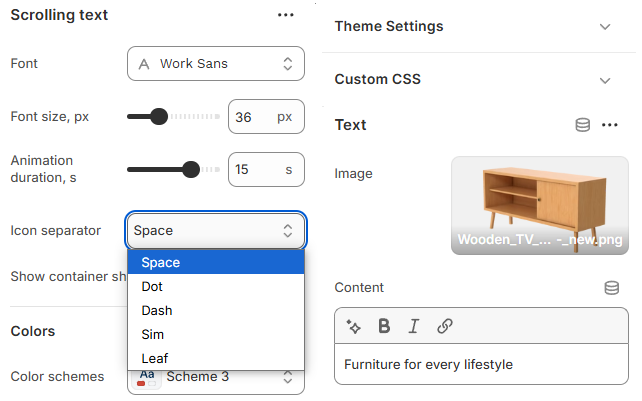The width and height of the screenshot is (642, 401).
Task: Connect dynamic source for Content field
Action: point(612,288)
